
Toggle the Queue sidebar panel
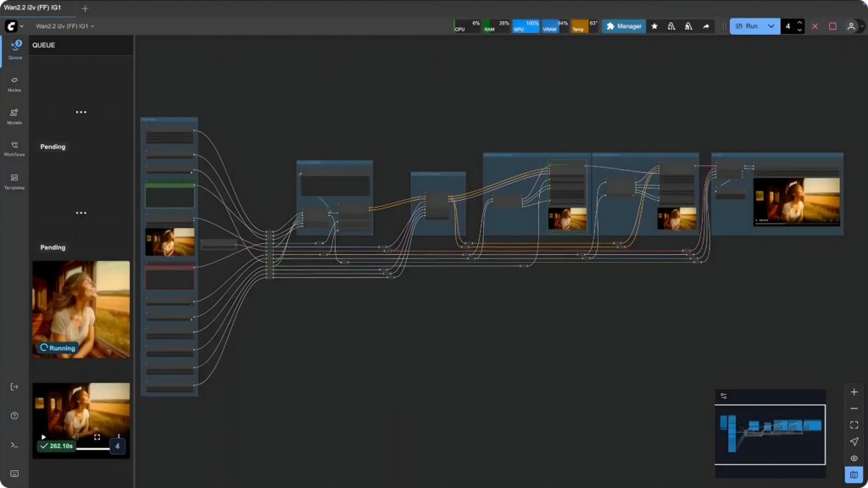(x=14, y=49)
